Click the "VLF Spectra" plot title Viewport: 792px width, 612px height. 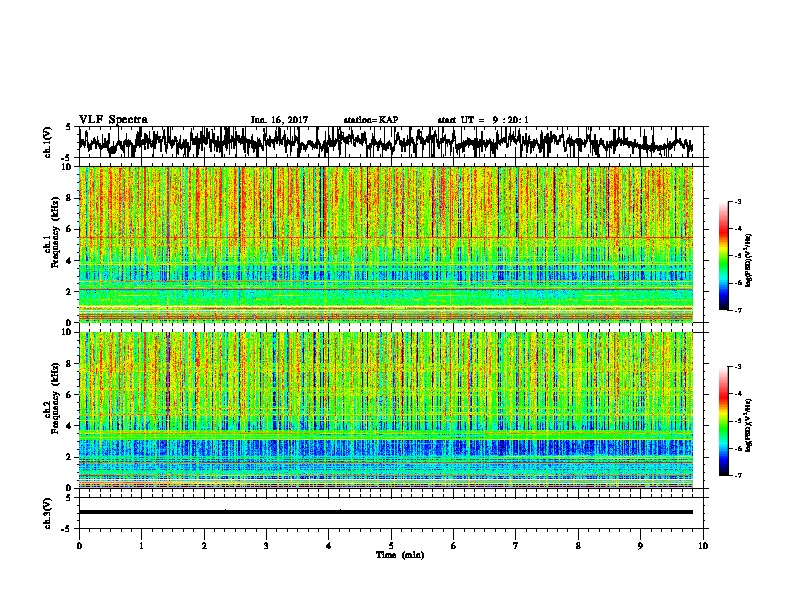pos(113,120)
